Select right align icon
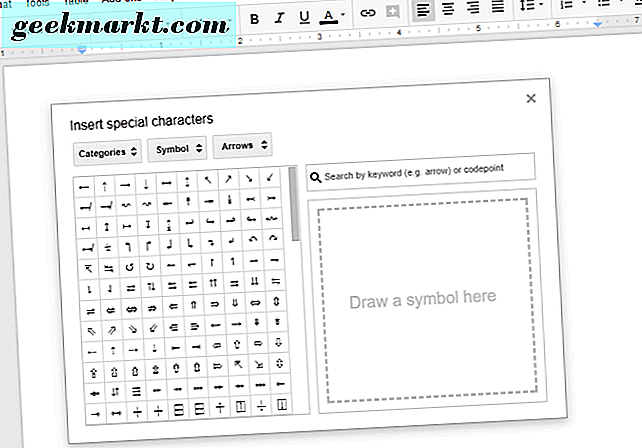This screenshot has height=448, width=642. (474, 12)
